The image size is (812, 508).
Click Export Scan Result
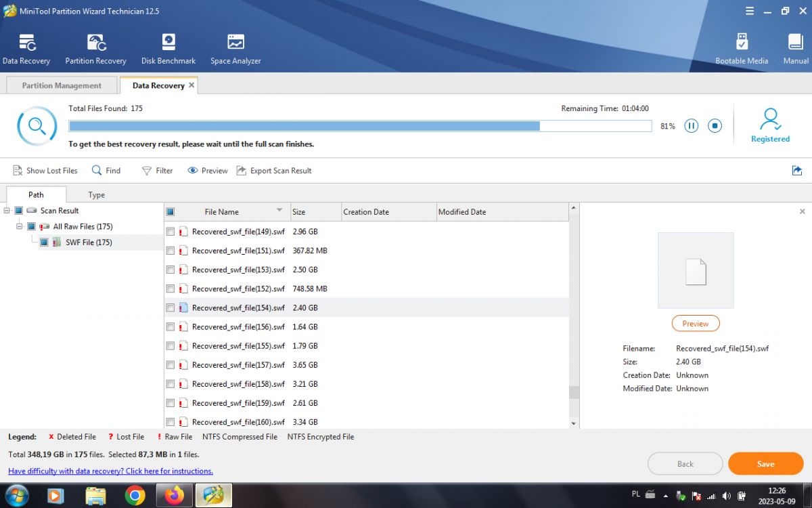coord(274,171)
